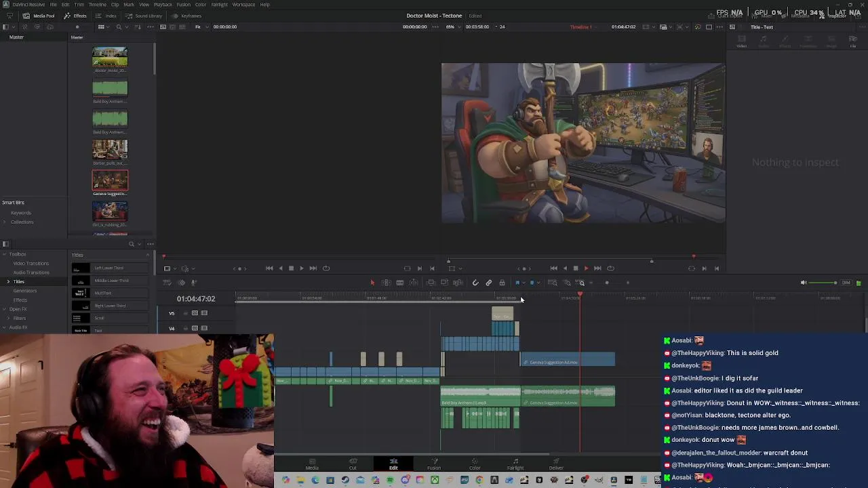The width and height of the screenshot is (868, 488).
Task: Open DaVinci Resolve from the Windows taskbar
Action: [614, 480]
